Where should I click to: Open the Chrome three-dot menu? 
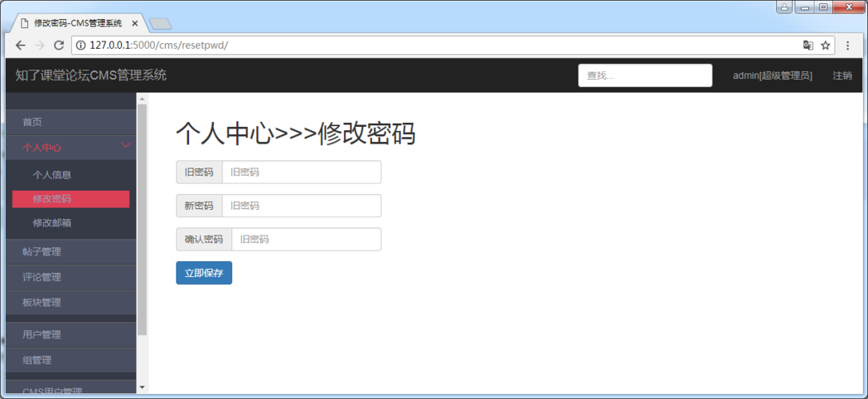[847, 45]
